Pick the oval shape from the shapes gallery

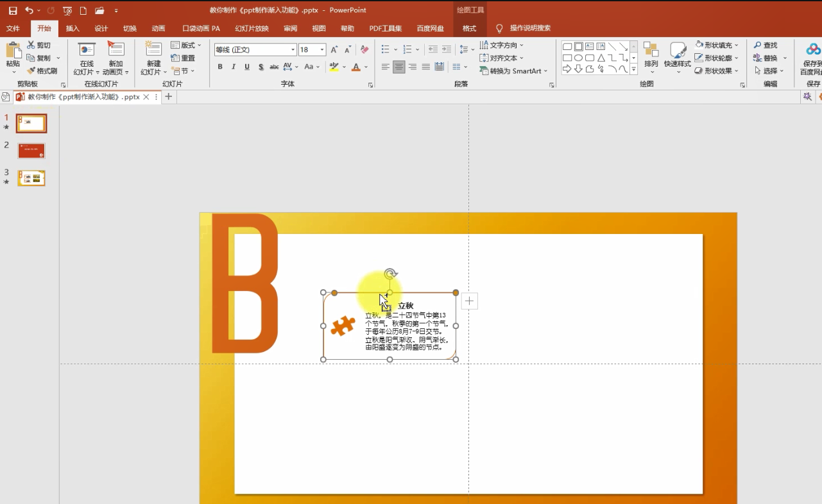578,58
